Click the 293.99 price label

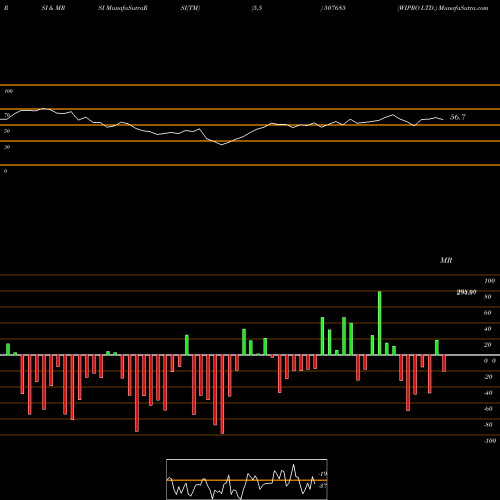466,292
